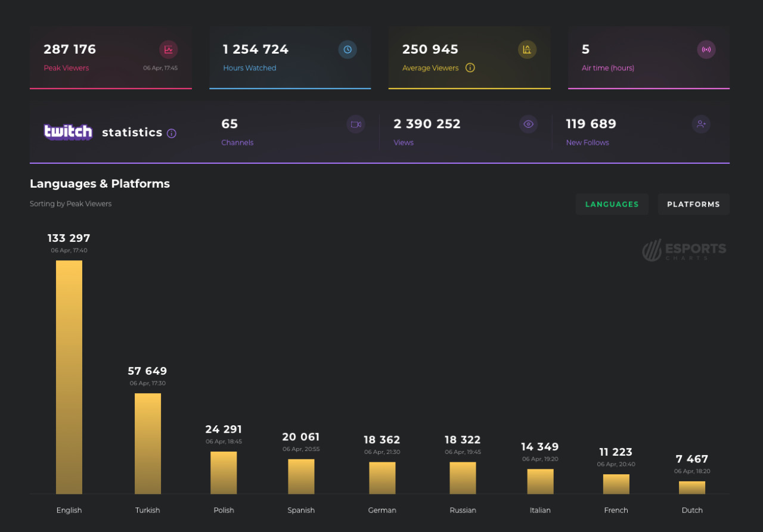
Task: Open info icon next to Average Viewers
Action: tap(470, 68)
